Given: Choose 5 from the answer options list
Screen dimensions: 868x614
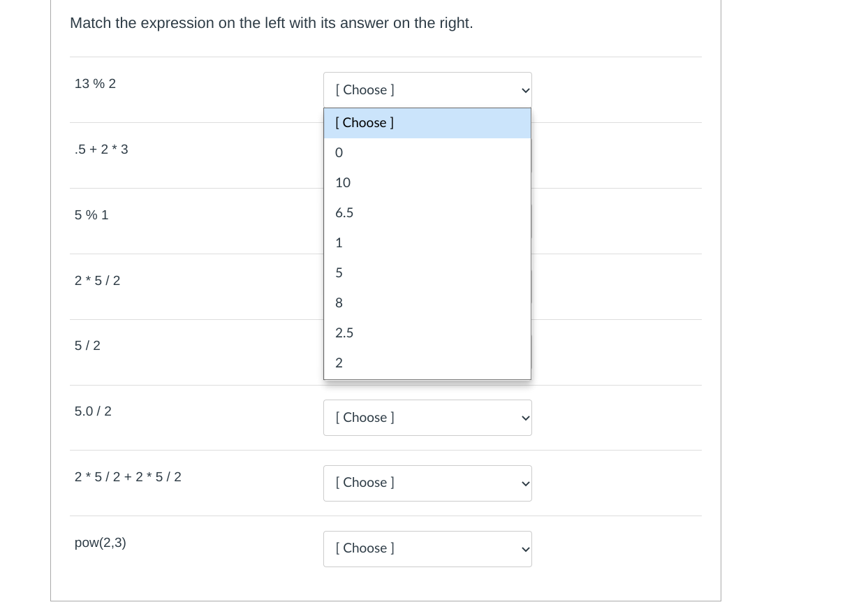Looking at the screenshot, I should click(x=427, y=273).
